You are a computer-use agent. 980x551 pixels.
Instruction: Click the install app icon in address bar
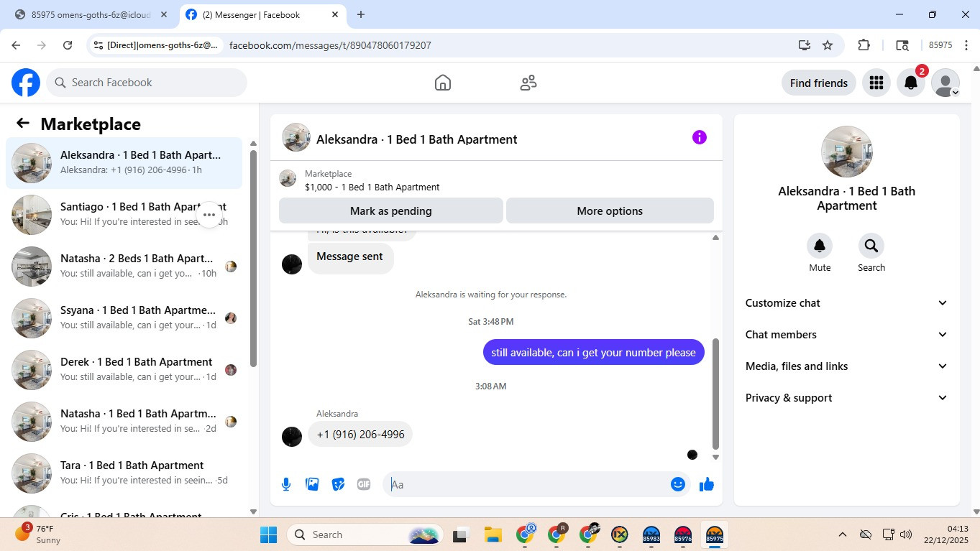click(805, 45)
